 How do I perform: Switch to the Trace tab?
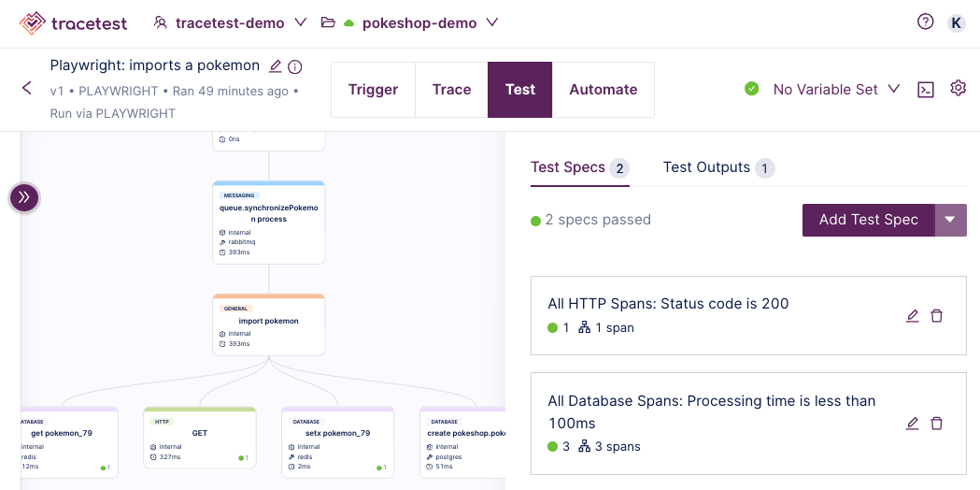tap(451, 90)
